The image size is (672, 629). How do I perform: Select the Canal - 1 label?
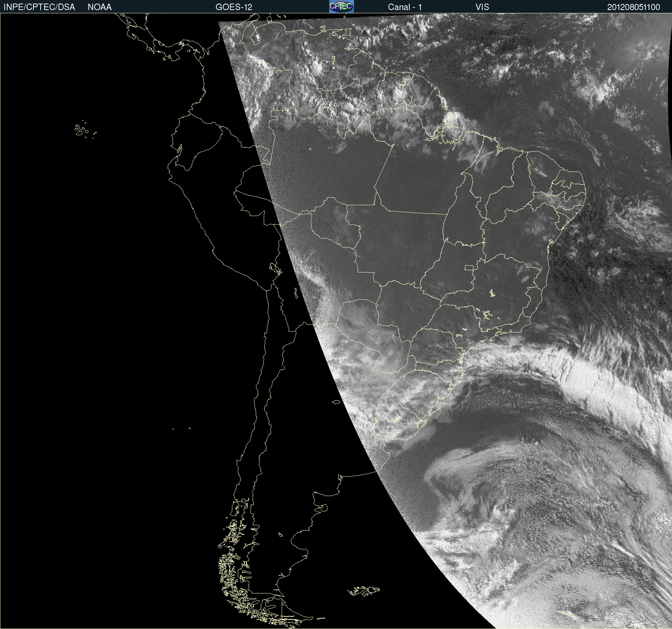(405, 7)
